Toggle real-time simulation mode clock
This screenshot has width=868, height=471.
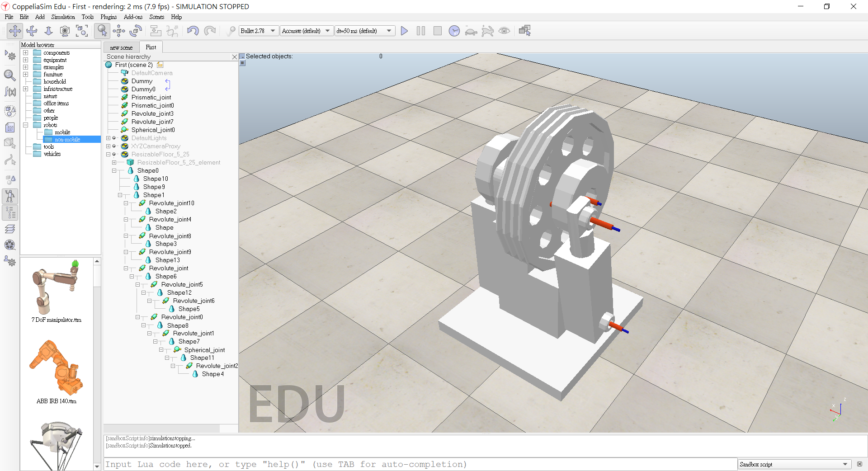click(x=454, y=31)
